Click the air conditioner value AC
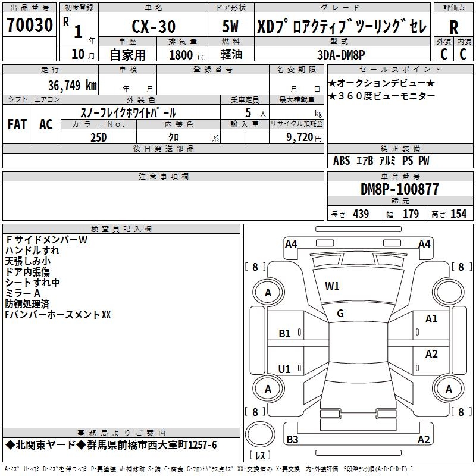The height and width of the screenshot is (476, 476). pyautogui.click(x=46, y=124)
